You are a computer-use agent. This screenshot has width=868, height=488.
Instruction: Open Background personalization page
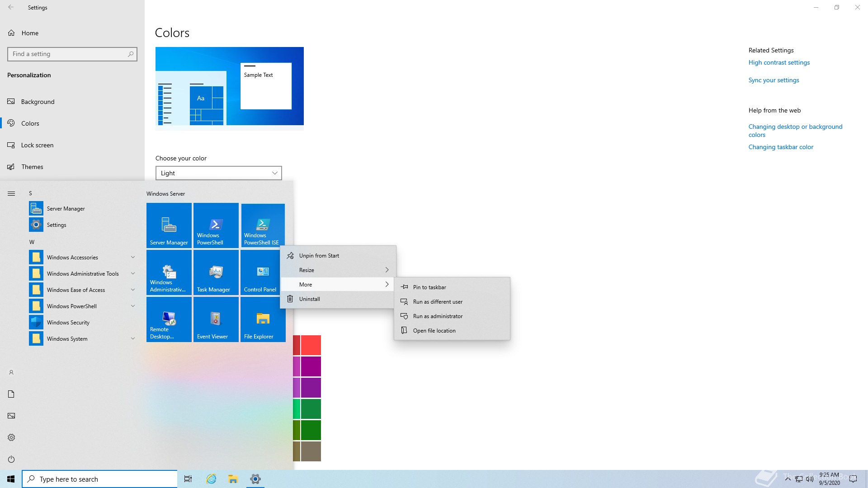coord(72,102)
